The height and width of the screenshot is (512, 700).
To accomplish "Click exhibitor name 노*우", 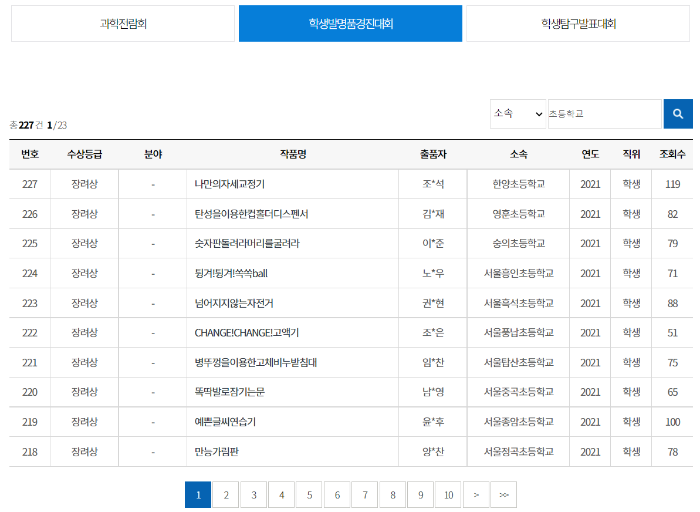I will [433, 273].
